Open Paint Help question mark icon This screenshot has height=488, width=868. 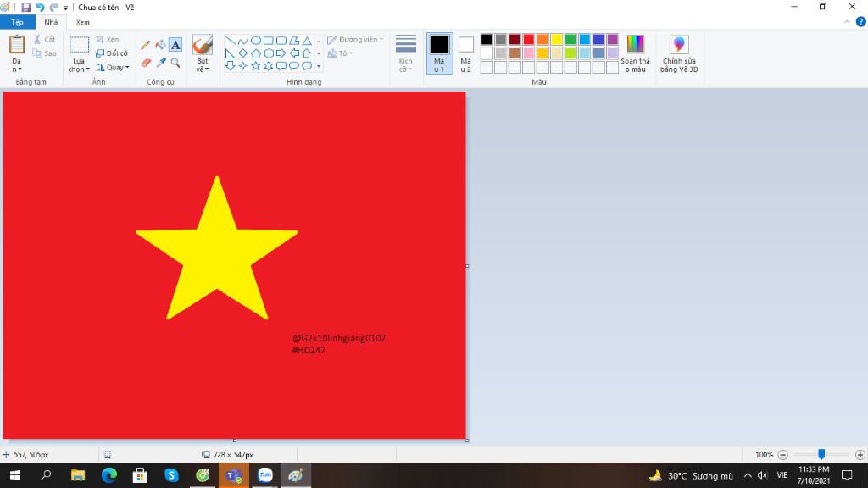(861, 21)
